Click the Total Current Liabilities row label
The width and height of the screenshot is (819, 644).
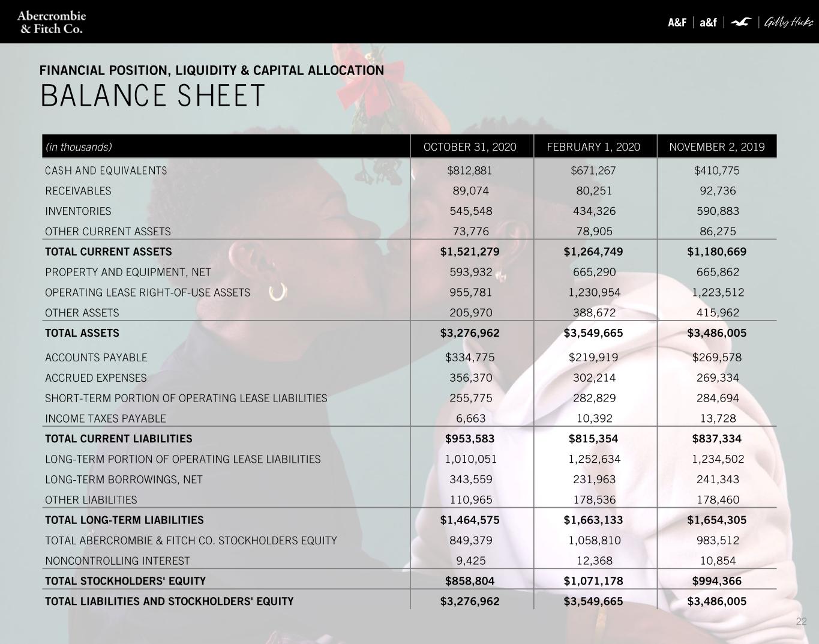tap(119, 439)
